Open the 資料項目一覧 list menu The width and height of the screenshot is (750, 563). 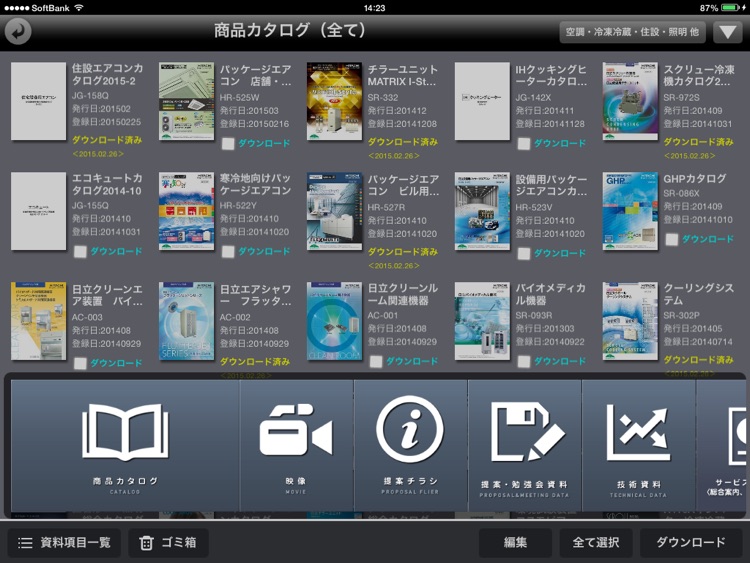[x=65, y=543]
